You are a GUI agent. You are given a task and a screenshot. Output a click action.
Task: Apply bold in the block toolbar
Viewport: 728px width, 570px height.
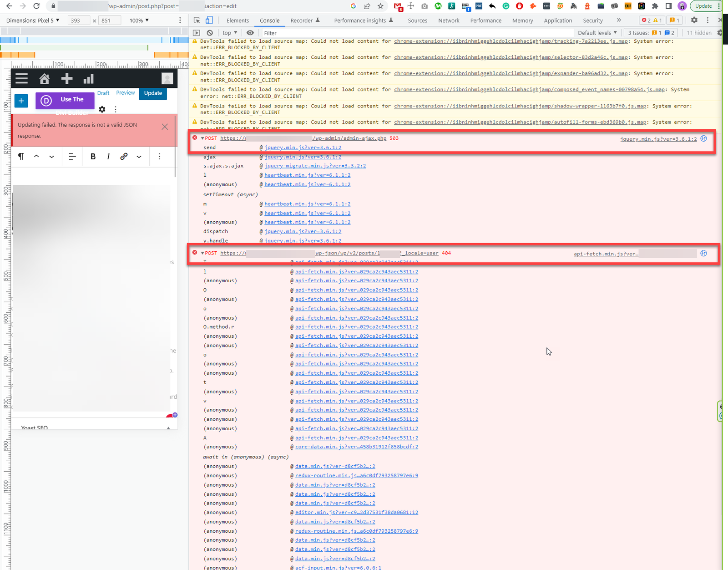tap(93, 157)
